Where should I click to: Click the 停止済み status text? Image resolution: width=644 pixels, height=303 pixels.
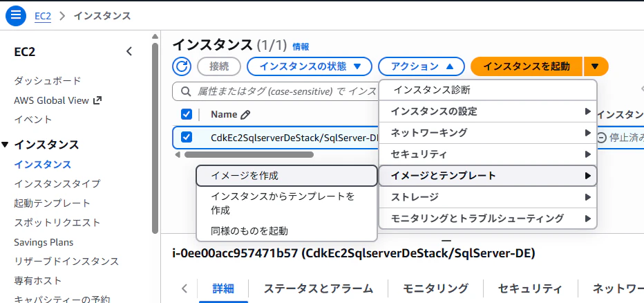pos(626,137)
